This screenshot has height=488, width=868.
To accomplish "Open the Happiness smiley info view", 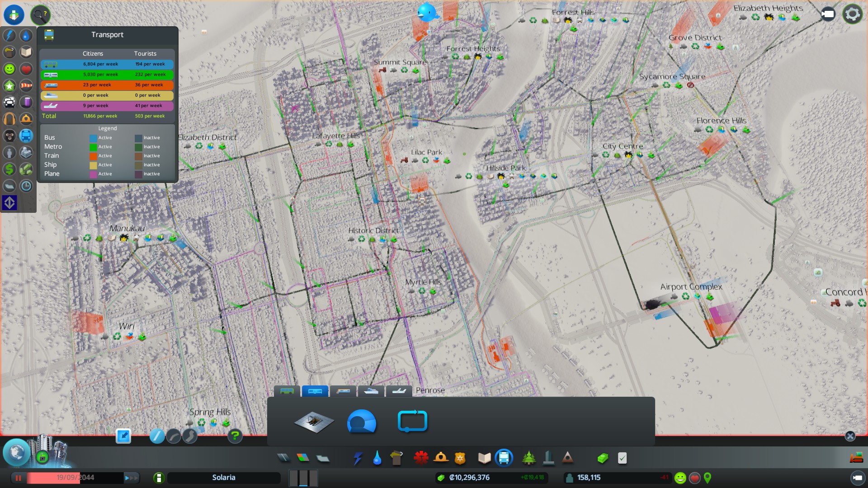I will [9, 69].
